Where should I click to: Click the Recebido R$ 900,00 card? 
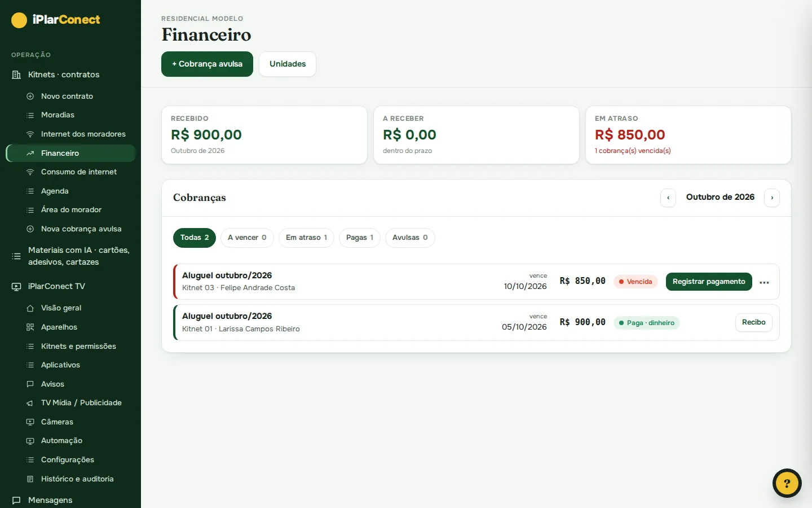pos(264,135)
